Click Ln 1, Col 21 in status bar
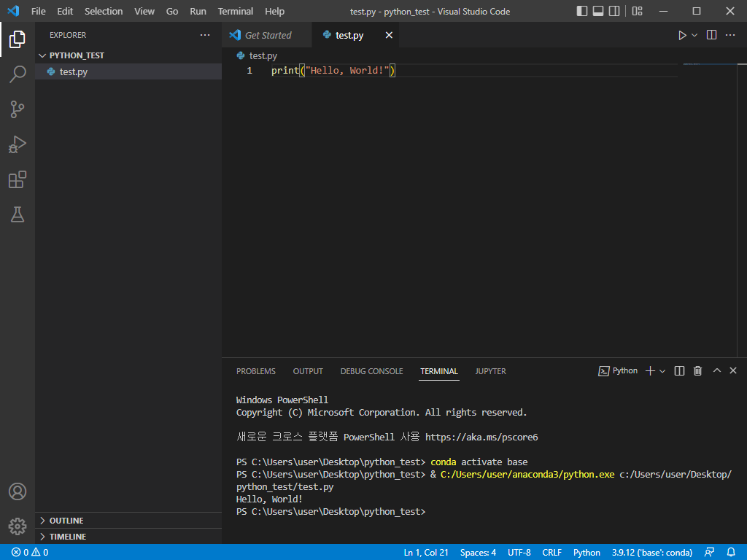Screen dimensions: 747x560 [426, 553]
